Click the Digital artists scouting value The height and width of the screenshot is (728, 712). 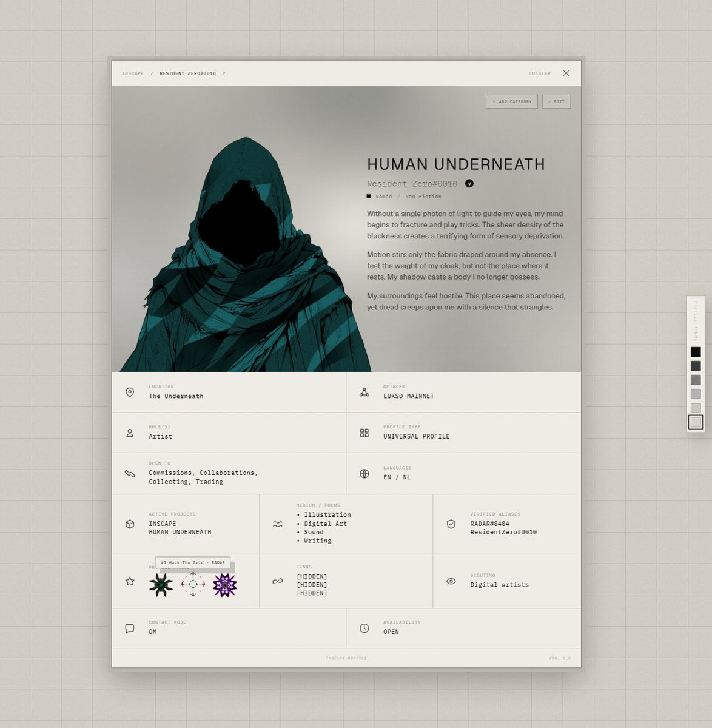tap(500, 585)
